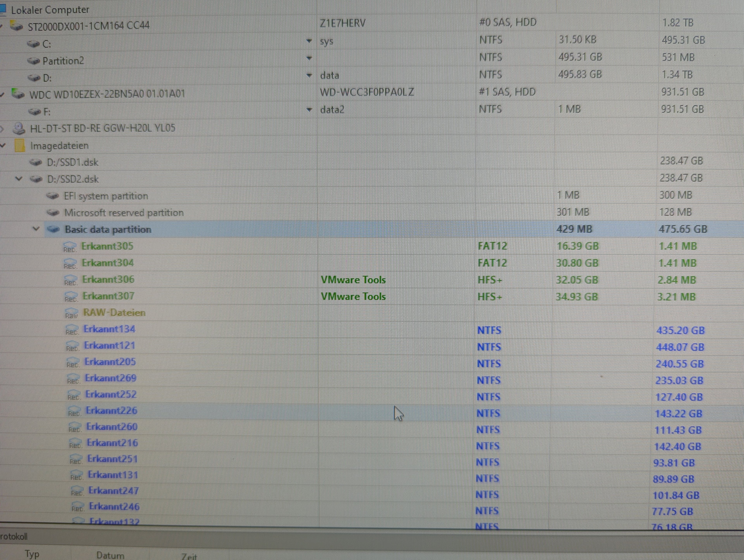
Task: Click the Datum column header in log
Action: 110,555
